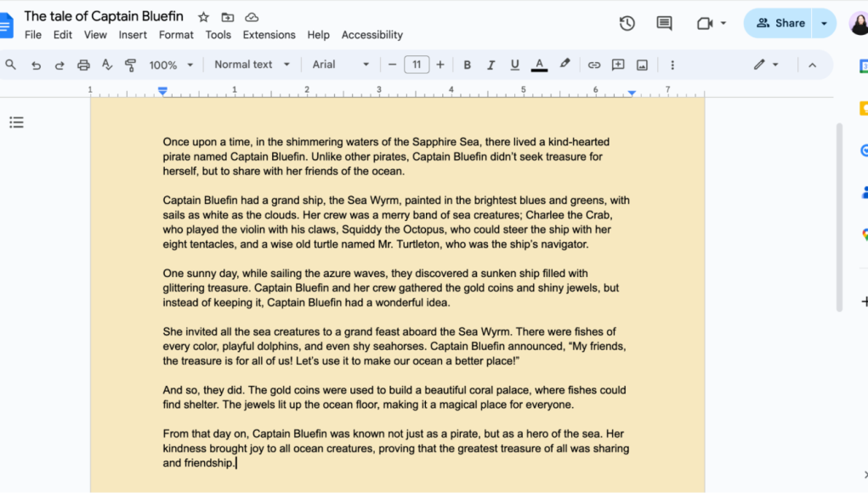Insert an image from toolbar
The height and width of the screenshot is (493, 868).
[x=642, y=65]
